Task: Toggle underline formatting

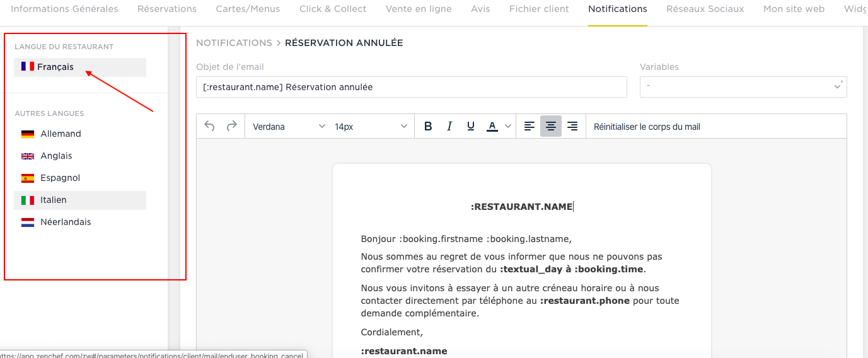Action: click(471, 126)
